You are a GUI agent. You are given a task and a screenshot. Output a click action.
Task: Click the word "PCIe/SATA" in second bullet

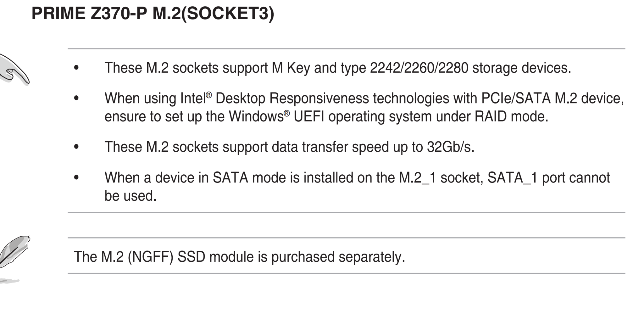pos(516,98)
